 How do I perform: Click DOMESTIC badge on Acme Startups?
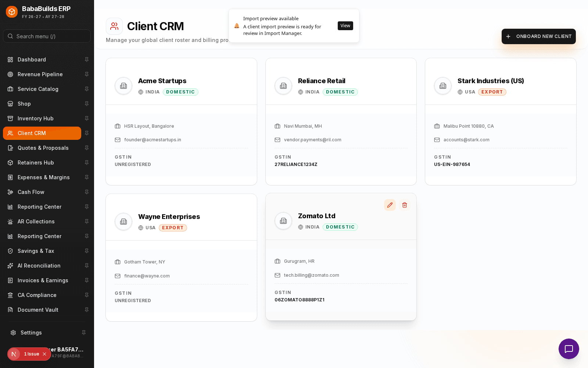coord(180,92)
